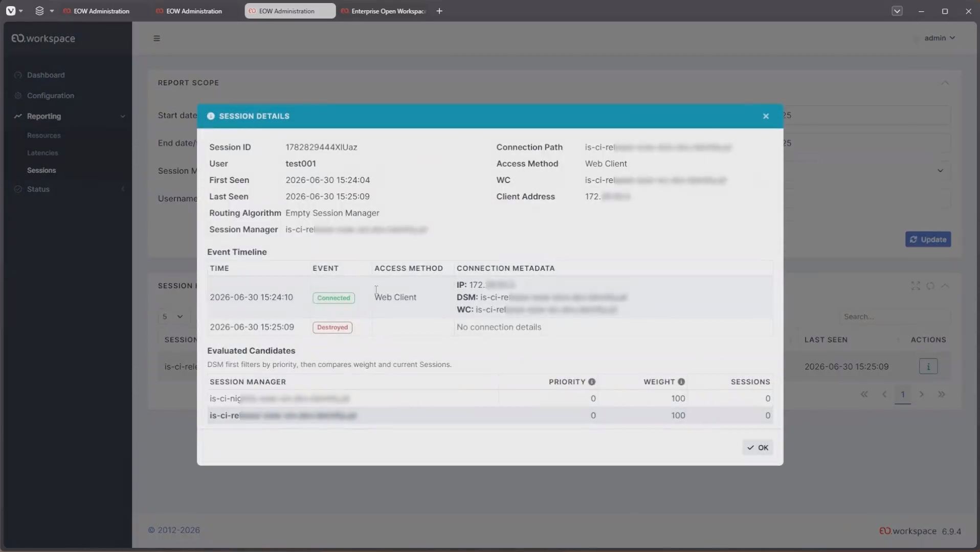Go to first page of sessions

[x=864, y=394]
